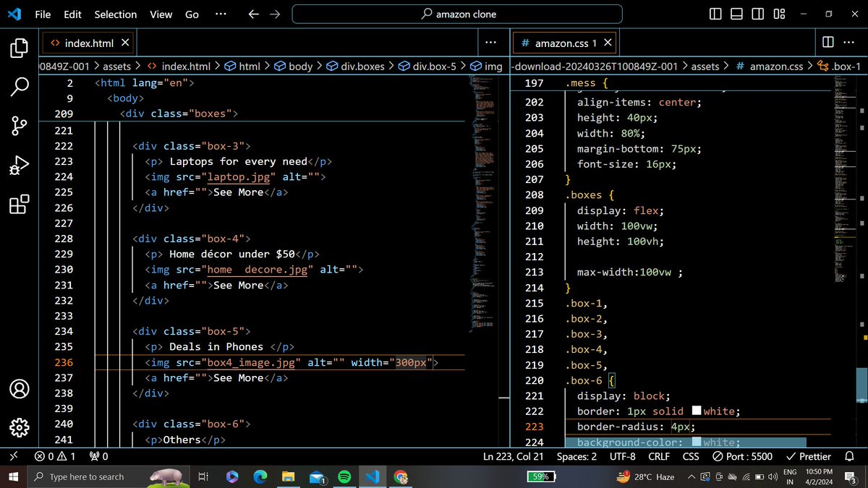Open the Search view in activity bar
Viewport: 868px width, 488px height.
click(19, 87)
